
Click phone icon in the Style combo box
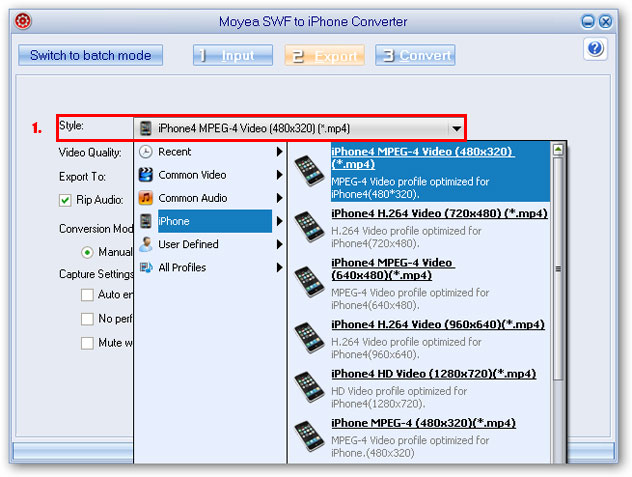click(146, 128)
